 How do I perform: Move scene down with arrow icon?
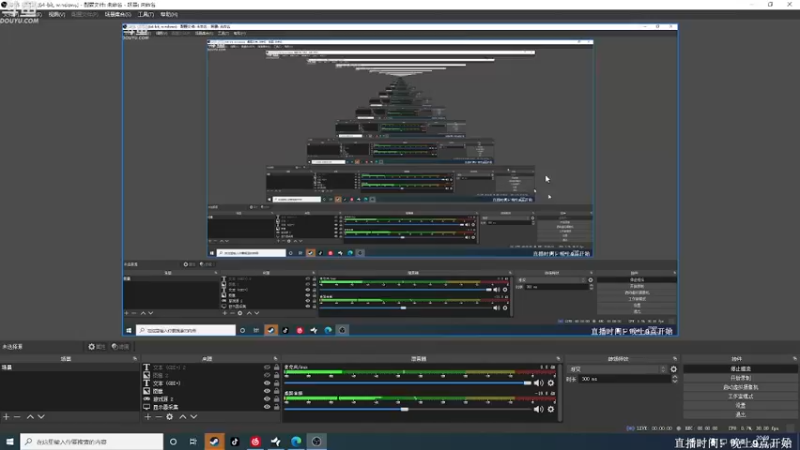pos(41,417)
